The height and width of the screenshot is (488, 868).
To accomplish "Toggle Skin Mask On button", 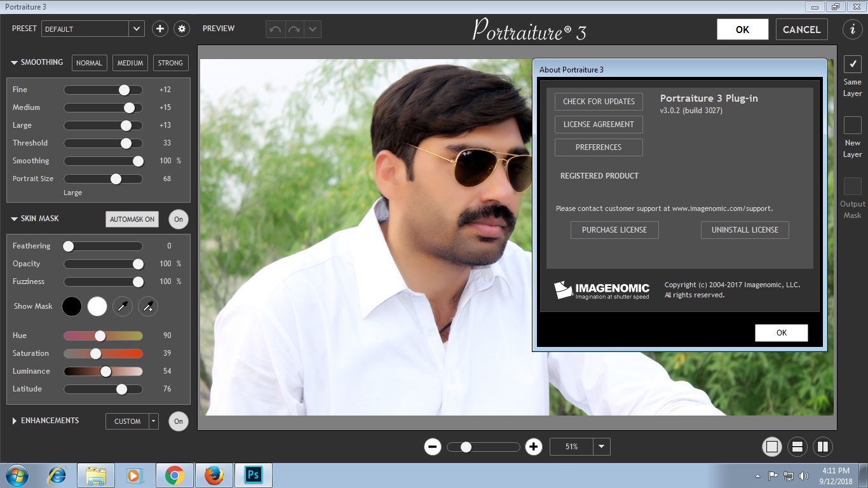I will [179, 219].
